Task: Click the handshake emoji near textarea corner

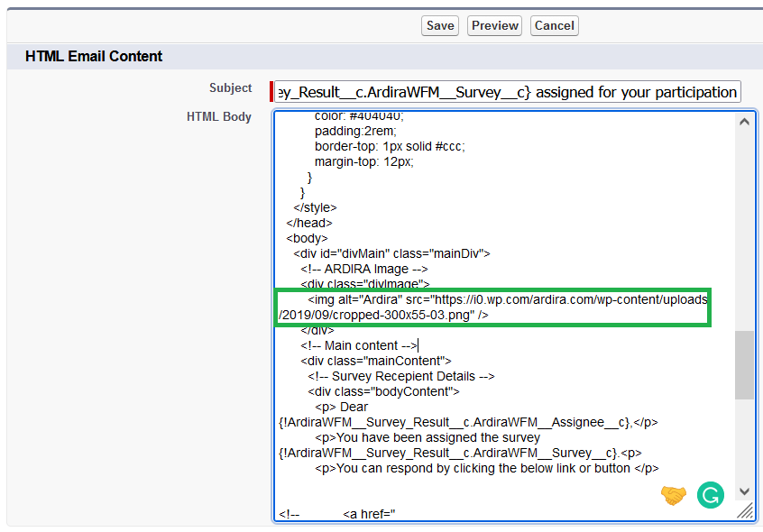Action: point(673,495)
